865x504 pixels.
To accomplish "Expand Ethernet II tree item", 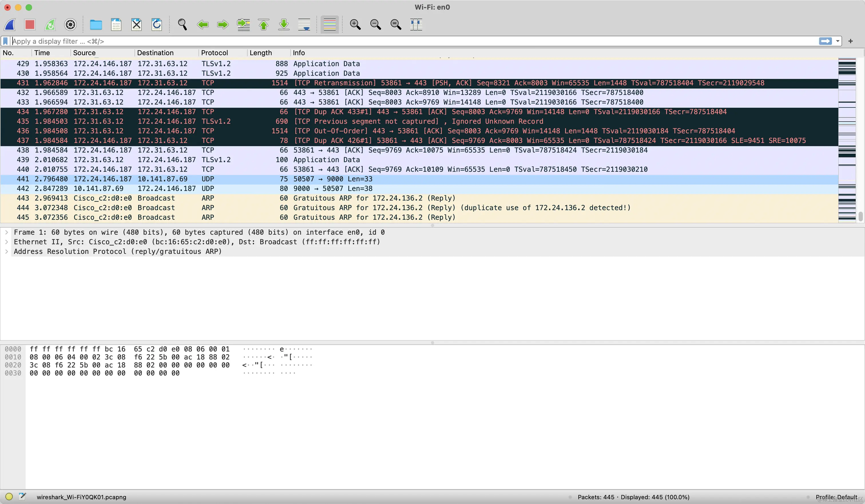I will (x=7, y=242).
